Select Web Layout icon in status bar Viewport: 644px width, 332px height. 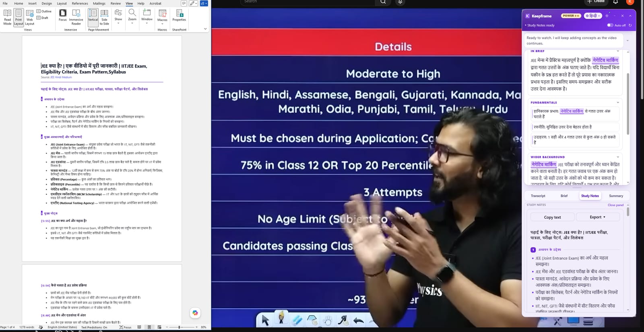point(159,327)
